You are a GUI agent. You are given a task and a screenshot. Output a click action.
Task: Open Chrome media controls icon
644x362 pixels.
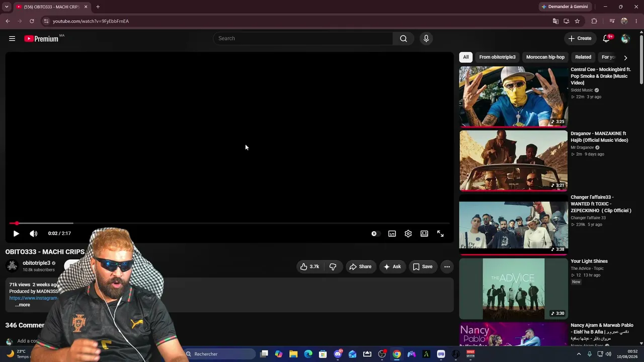[612, 21]
